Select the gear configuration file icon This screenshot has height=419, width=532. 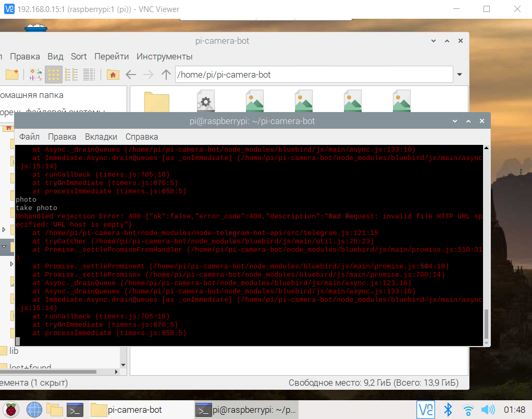coord(206,101)
